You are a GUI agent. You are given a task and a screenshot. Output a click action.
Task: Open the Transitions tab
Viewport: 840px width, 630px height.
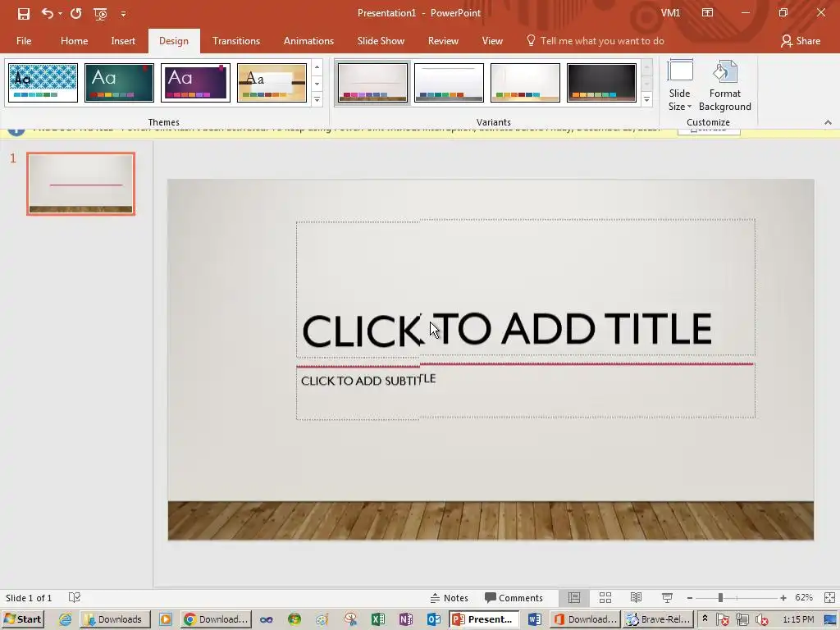point(235,41)
